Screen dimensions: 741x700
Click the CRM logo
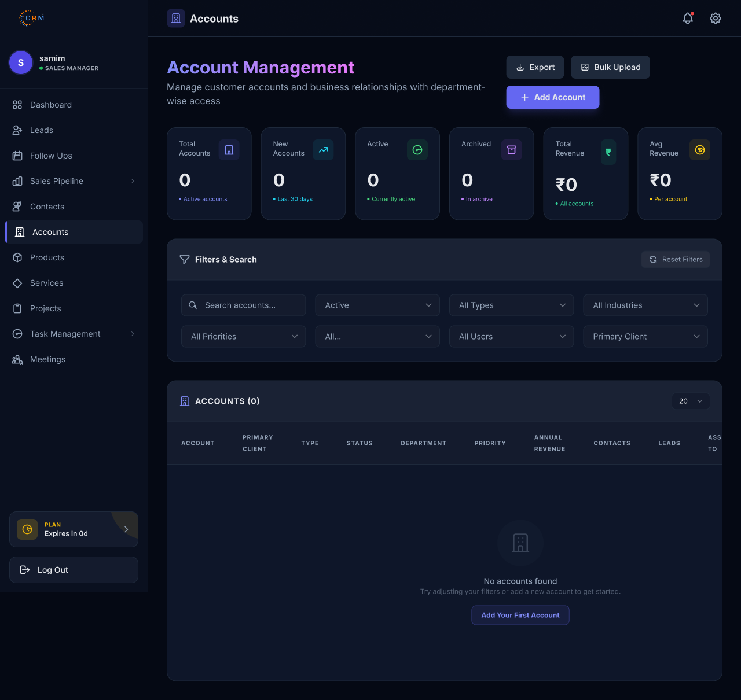point(31,18)
